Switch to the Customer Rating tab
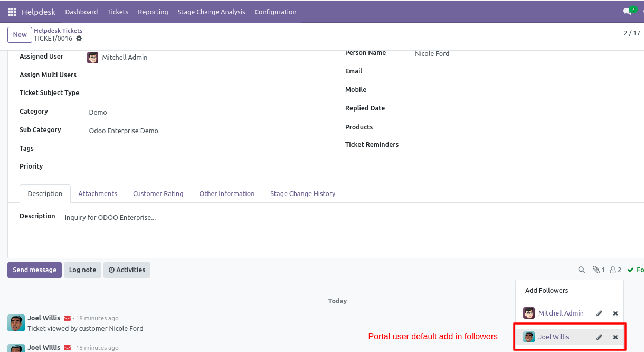The height and width of the screenshot is (352, 644). (158, 193)
